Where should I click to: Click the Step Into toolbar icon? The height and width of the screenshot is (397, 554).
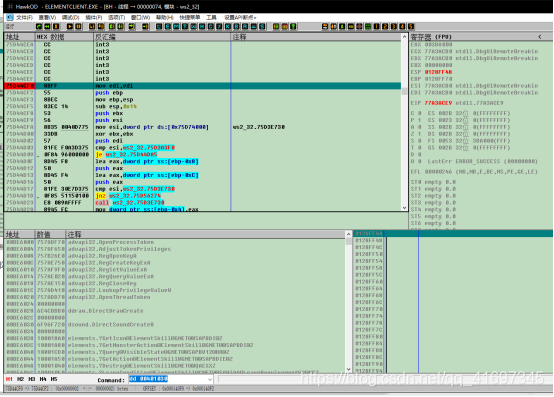(x=92, y=26)
